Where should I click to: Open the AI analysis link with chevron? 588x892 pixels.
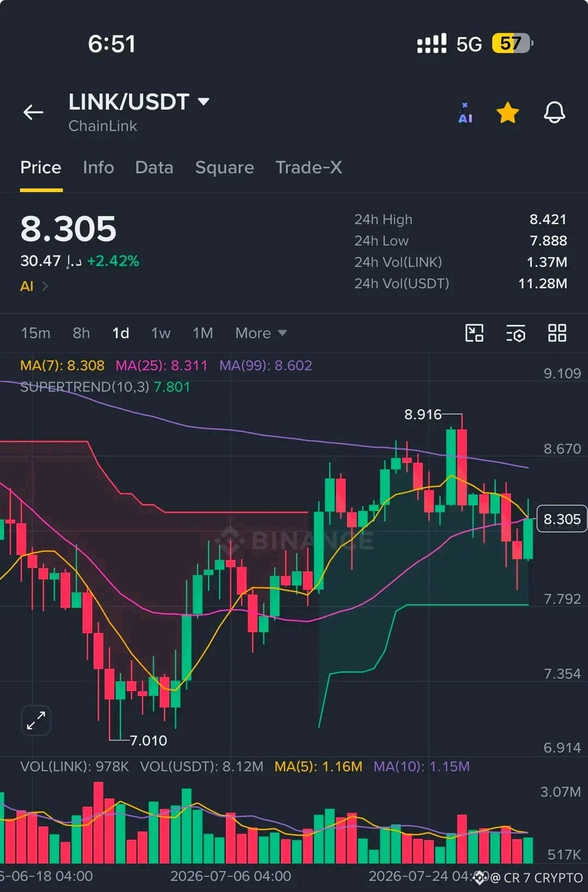click(x=34, y=286)
